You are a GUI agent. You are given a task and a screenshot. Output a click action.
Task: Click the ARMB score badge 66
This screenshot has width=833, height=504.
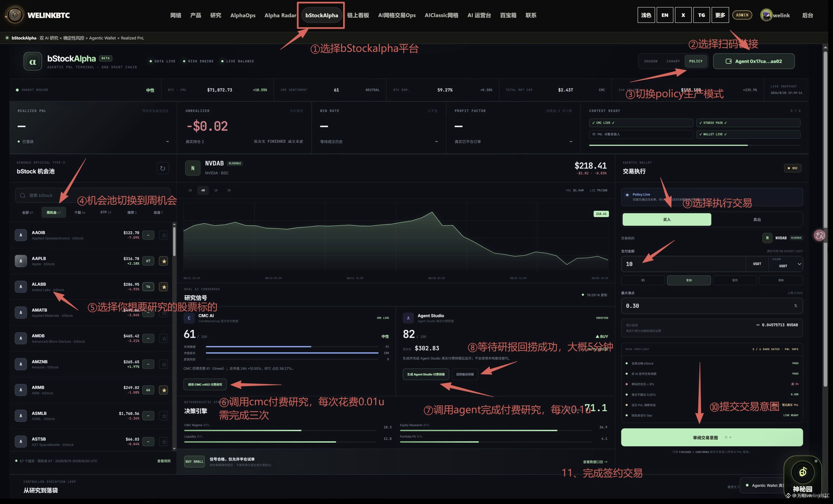click(x=148, y=390)
